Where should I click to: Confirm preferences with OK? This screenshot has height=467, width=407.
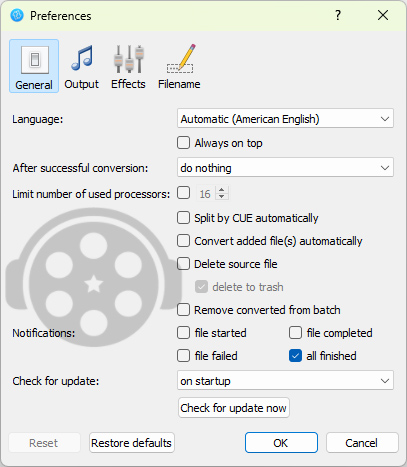tap(281, 443)
